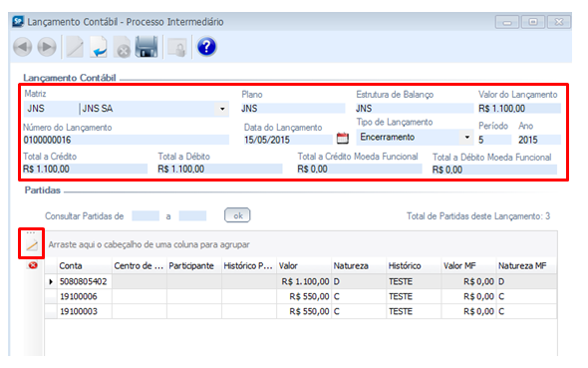Select account cell 19100006

tap(85, 296)
